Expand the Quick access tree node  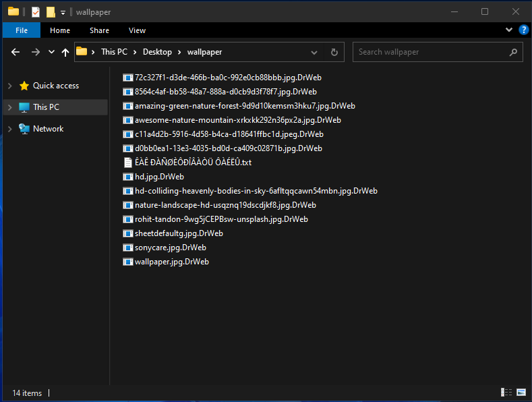tap(10, 86)
